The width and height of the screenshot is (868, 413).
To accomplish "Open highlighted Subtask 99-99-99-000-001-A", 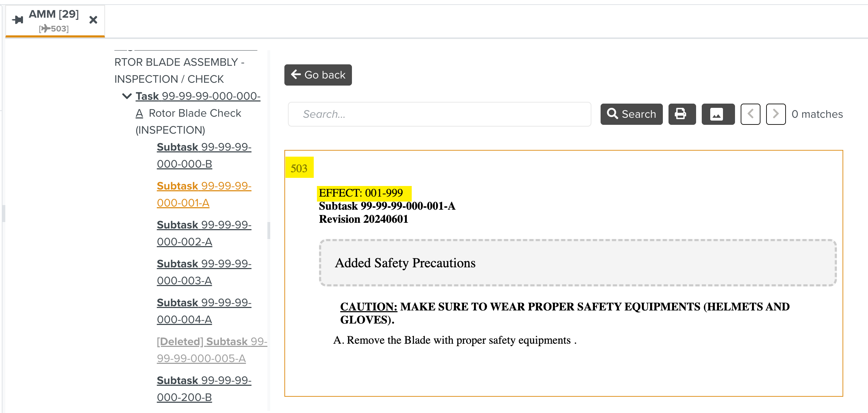I will [204, 194].
